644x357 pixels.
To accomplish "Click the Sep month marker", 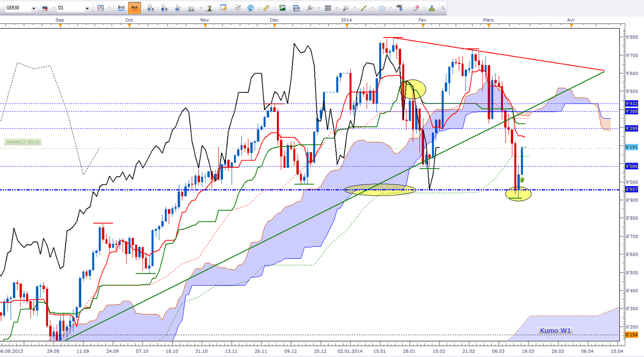I will [60, 20].
